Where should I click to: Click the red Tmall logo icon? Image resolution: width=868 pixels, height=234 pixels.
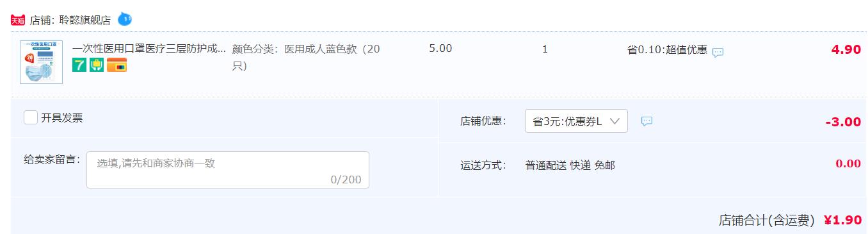click(x=18, y=20)
